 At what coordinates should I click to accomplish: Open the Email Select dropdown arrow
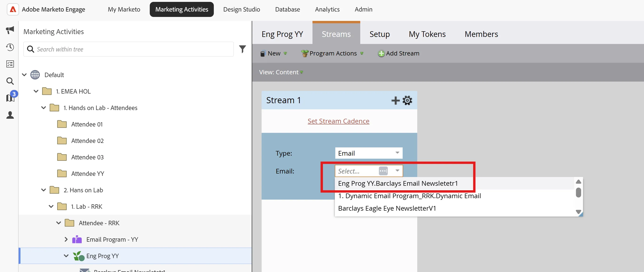[397, 171]
